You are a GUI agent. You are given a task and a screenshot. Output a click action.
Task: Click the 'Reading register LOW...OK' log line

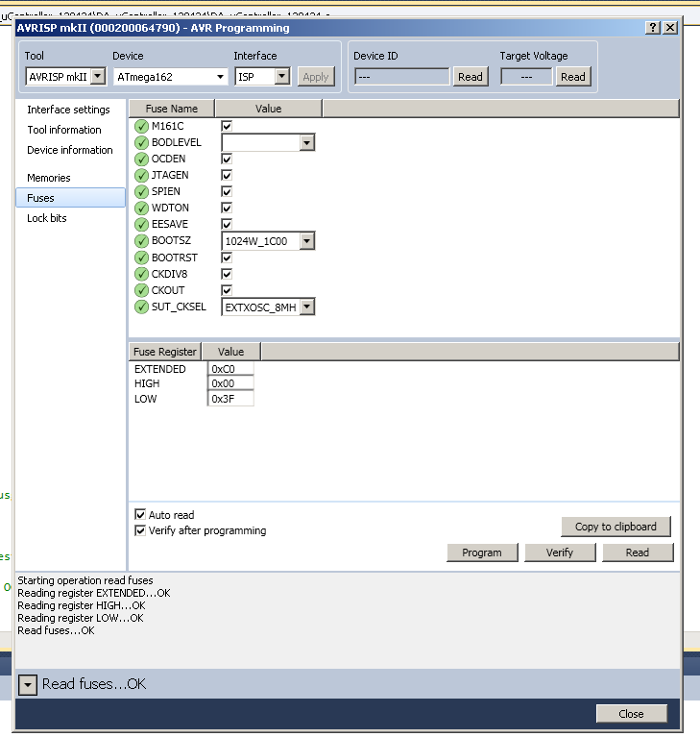[81, 618]
